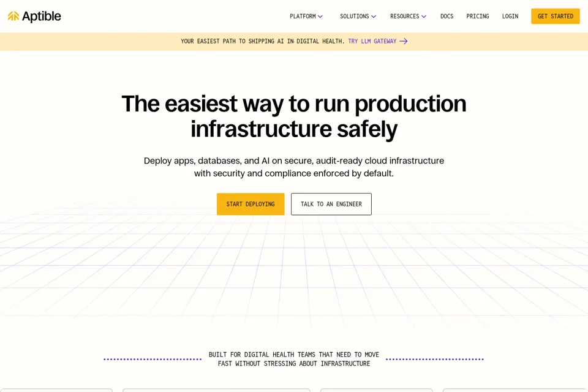Expand the Platform dropdown chevron

[x=320, y=17]
